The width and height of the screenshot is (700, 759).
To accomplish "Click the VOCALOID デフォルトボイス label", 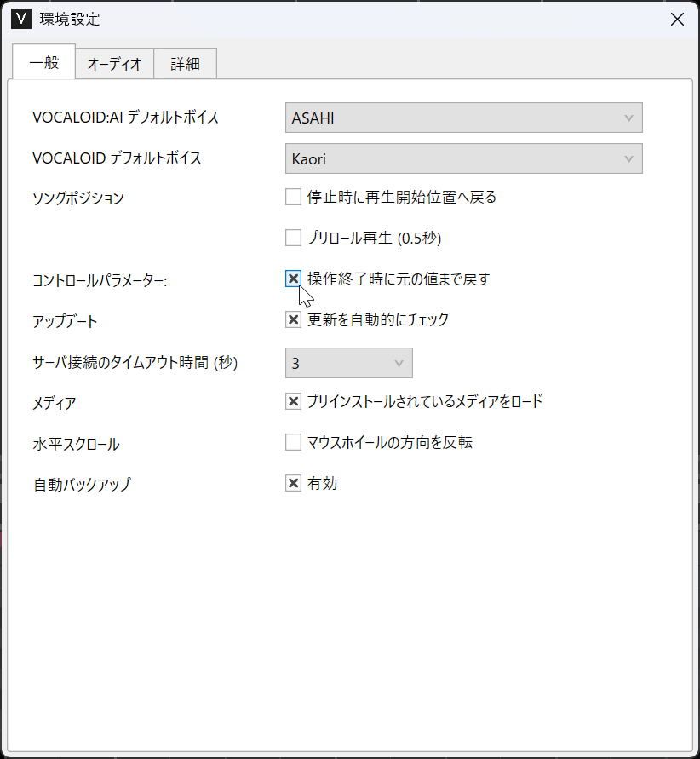I will 117,158.
